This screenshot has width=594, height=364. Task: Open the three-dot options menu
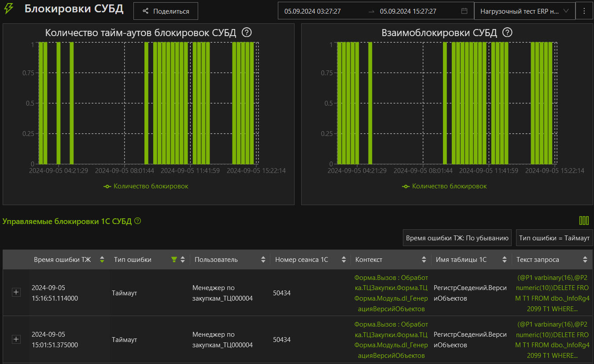[x=584, y=11]
